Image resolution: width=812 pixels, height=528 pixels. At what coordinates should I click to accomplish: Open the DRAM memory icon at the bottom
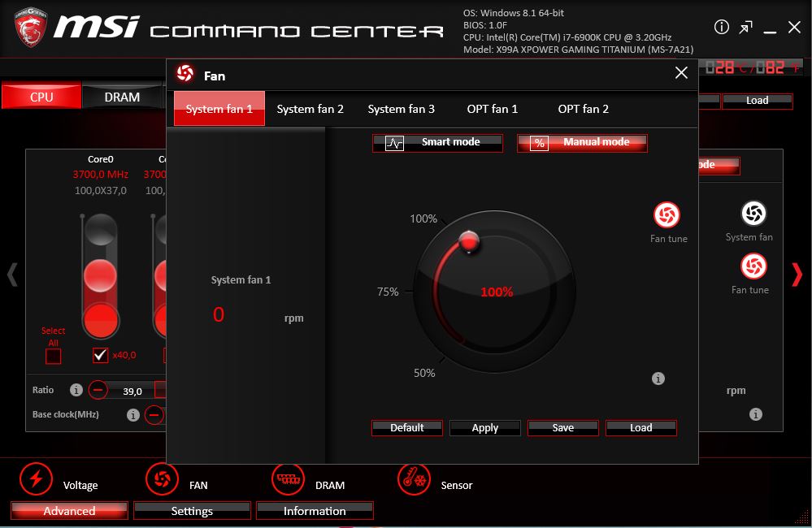[288, 478]
